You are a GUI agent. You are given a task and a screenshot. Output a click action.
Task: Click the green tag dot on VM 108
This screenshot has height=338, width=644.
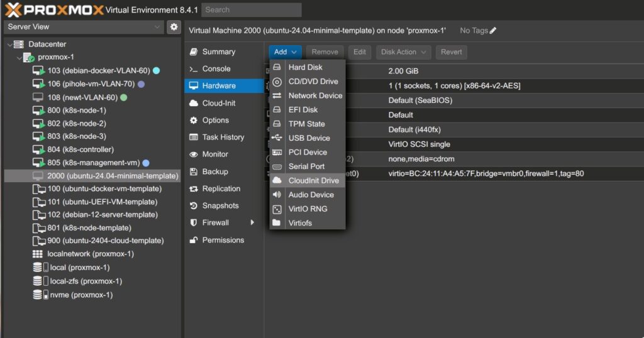(124, 97)
